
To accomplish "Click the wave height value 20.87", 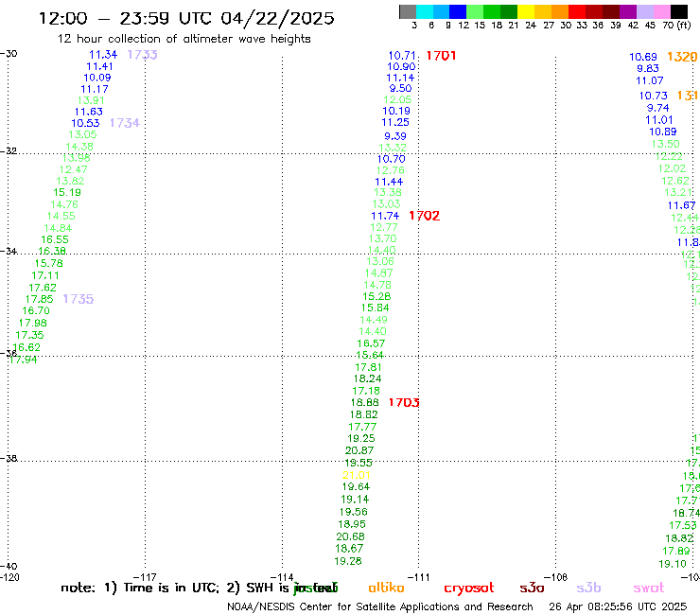I will pyautogui.click(x=359, y=450).
